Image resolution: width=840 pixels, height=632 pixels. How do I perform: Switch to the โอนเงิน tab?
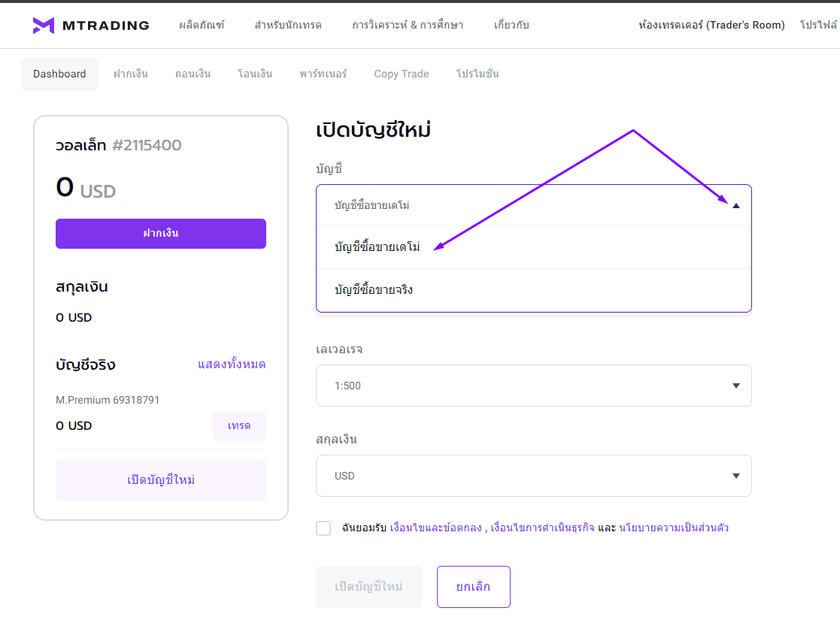pos(255,74)
